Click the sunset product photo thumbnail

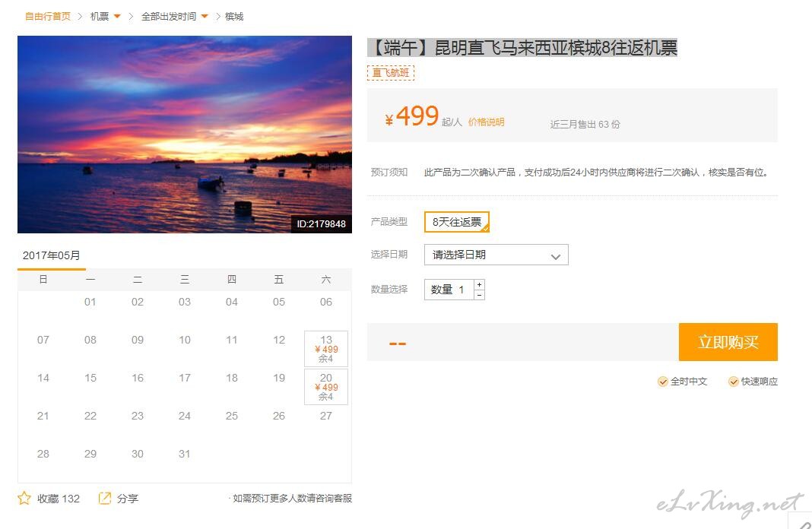point(185,135)
